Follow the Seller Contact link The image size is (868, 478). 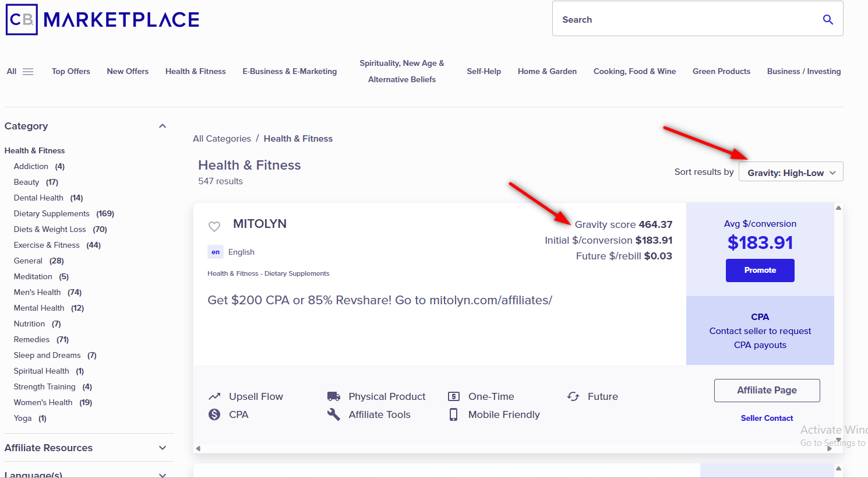pyautogui.click(x=767, y=419)
